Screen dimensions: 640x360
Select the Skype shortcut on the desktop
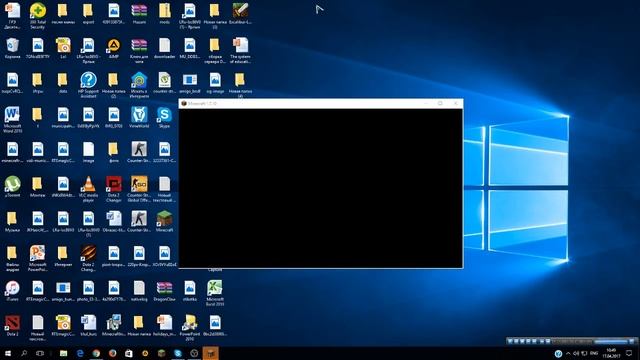coord(164,118)
